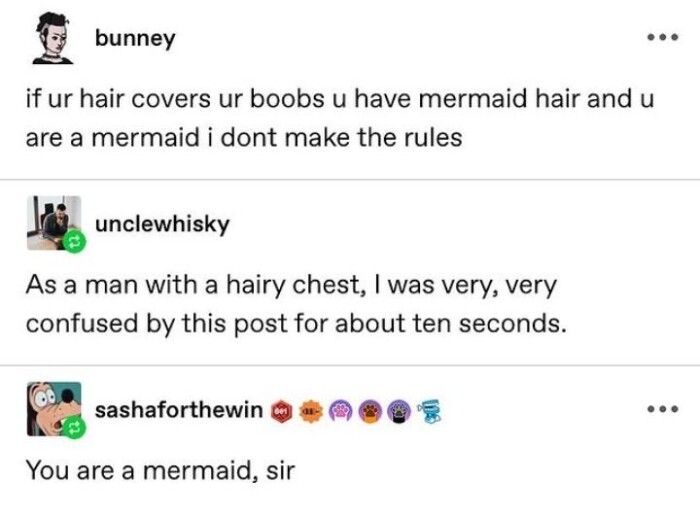This screenshot has width=700, height=516.
Task: Open sashaforthewin's Goofy avatar
Action: point(54,408)
